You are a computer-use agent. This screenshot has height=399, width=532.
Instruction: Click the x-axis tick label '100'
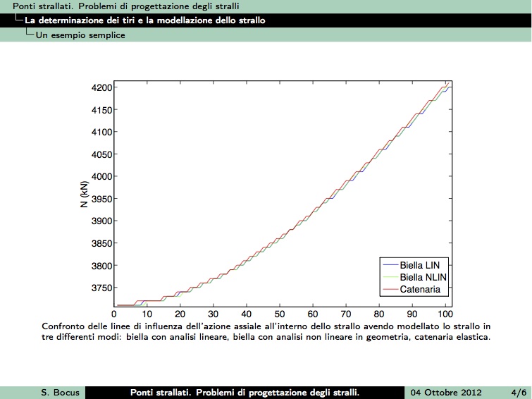tap(445, 314)
